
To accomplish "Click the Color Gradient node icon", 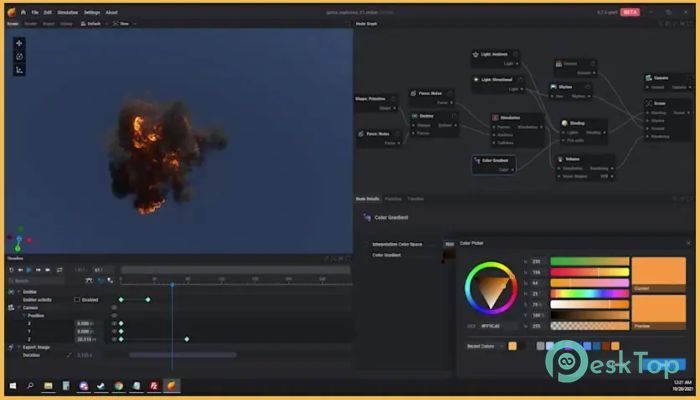I will coord(477,160).
